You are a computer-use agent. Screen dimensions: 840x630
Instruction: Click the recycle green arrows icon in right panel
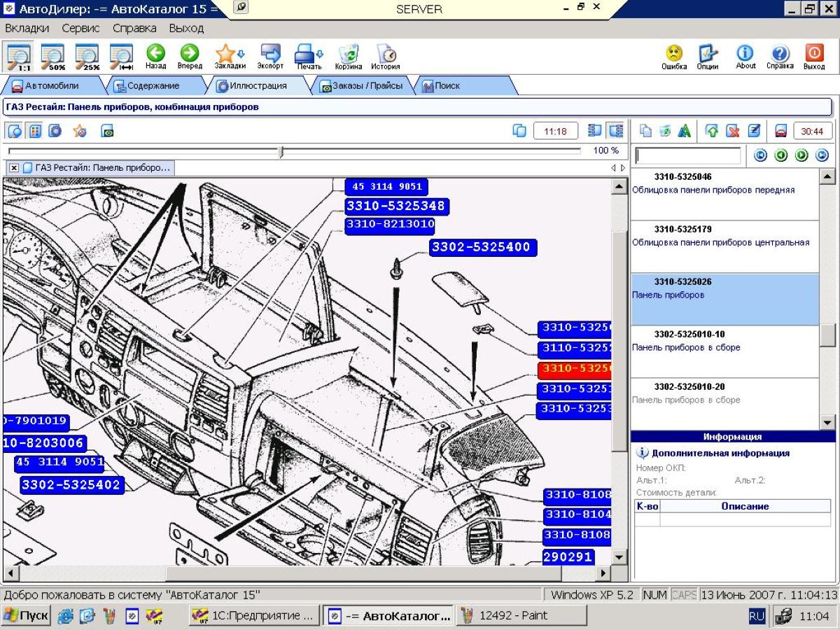click(x=665, y=131)
